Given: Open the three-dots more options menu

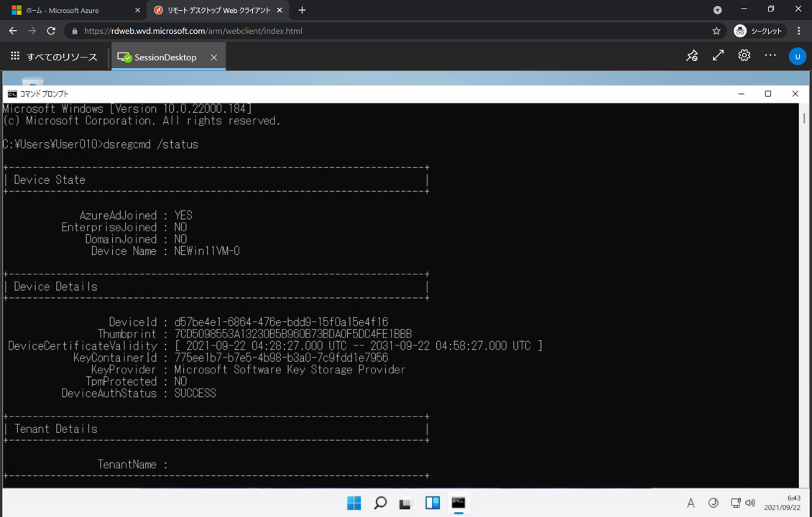Looking at the screenshot, I should pos(770,56).
